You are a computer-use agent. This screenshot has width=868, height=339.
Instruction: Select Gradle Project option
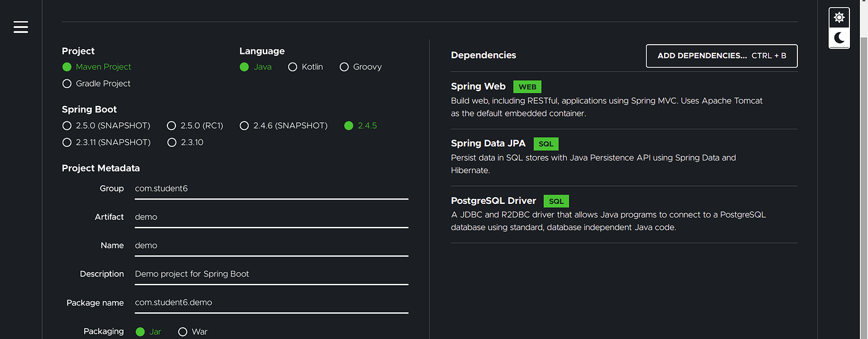(97, 84)
